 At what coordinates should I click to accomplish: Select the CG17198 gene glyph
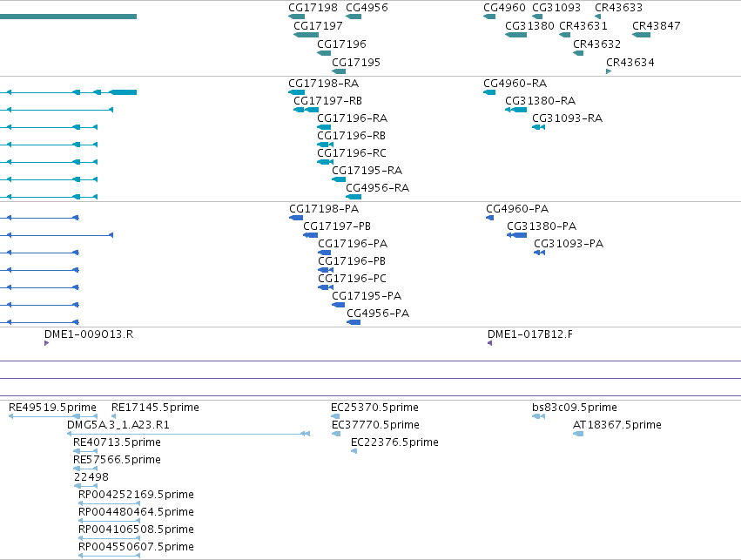click(296, 17)
